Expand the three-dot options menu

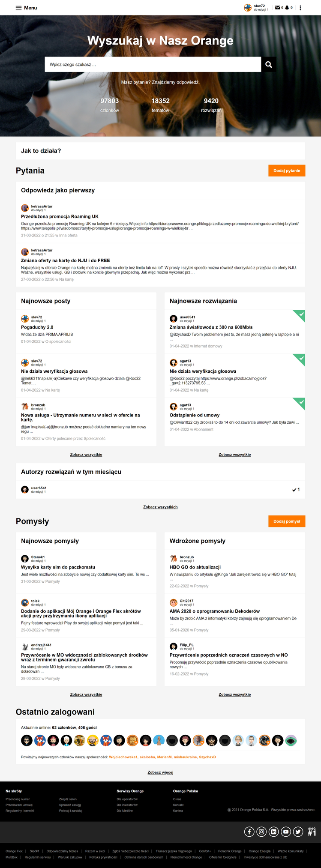pyautogui.click(x=300, y=8)
